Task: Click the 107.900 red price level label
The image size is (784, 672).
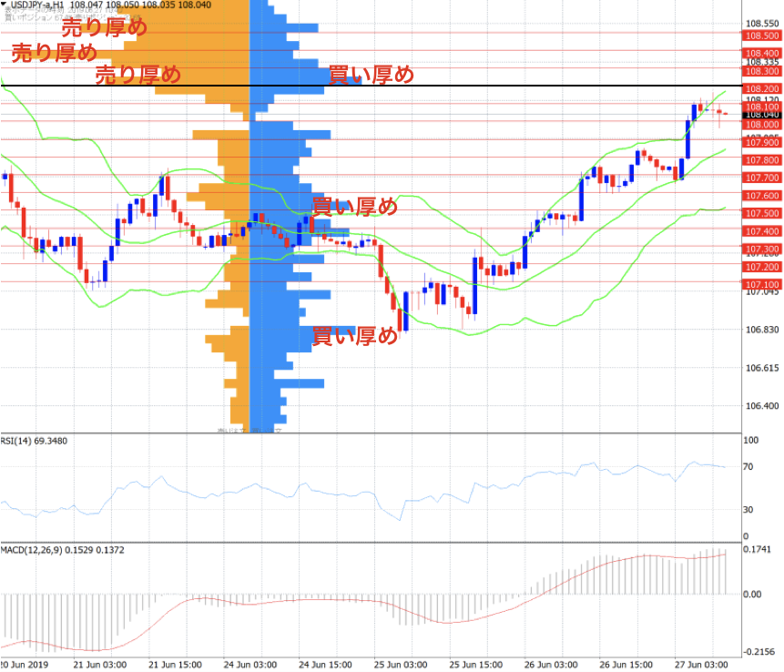Action: point(762,142)
